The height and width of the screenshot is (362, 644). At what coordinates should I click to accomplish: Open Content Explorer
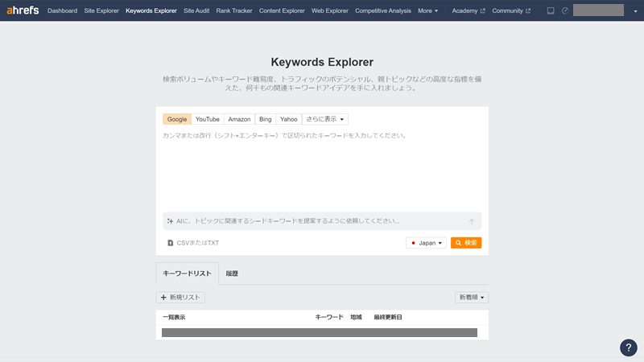(282, 10)
